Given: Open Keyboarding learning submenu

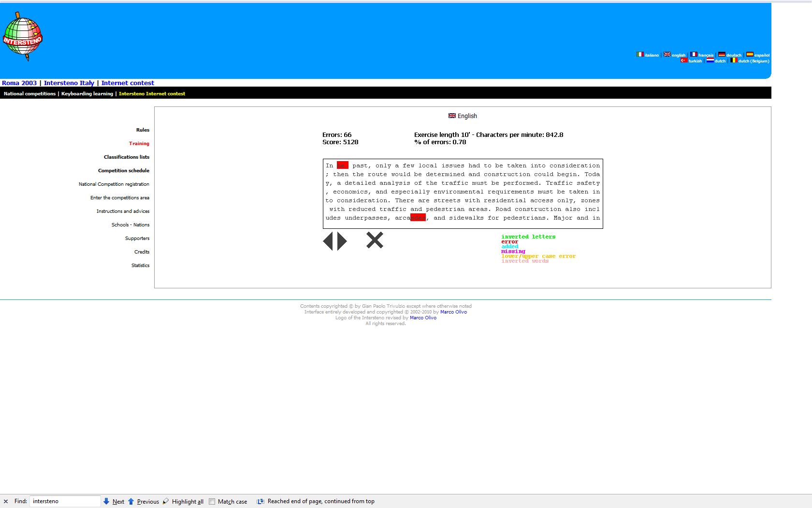Looking at the screenshot, I should click(x=87, y=93).
